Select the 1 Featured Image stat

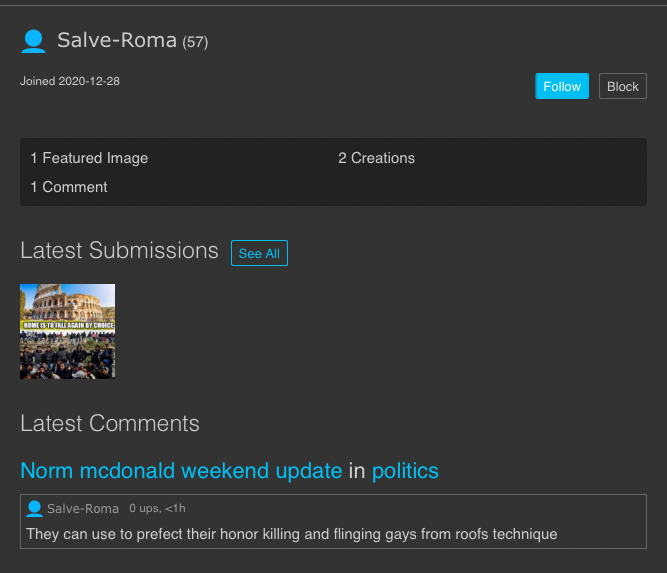click(x=89, y=158)
